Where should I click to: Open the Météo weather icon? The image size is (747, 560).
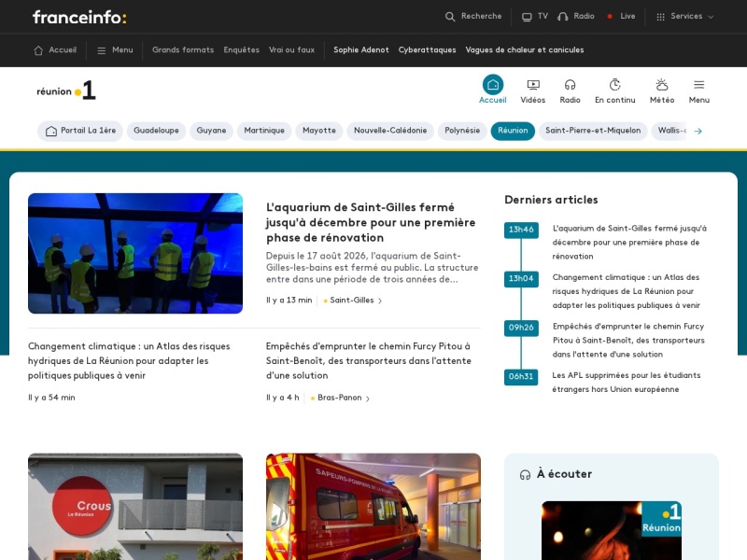pyautogui.click(x=662, y=85)
